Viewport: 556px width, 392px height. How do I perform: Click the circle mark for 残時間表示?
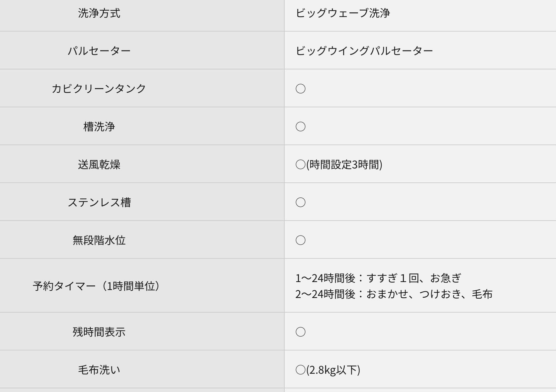pos(300,332)
